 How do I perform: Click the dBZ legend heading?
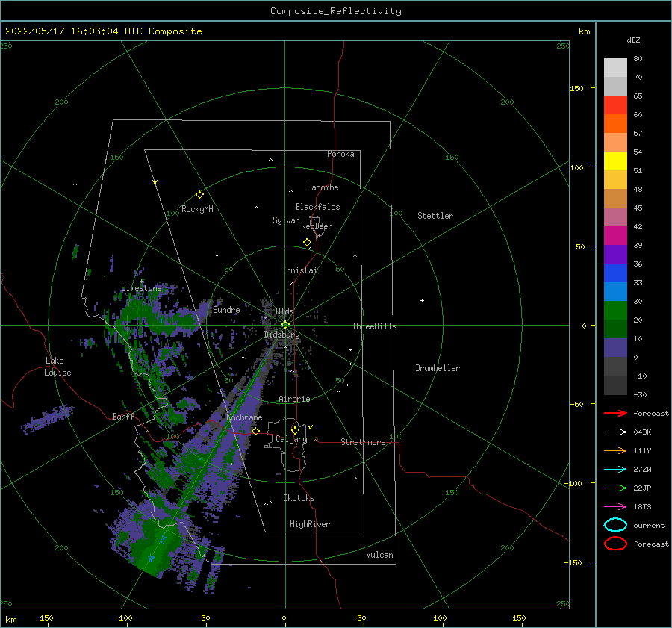point(633,40)
